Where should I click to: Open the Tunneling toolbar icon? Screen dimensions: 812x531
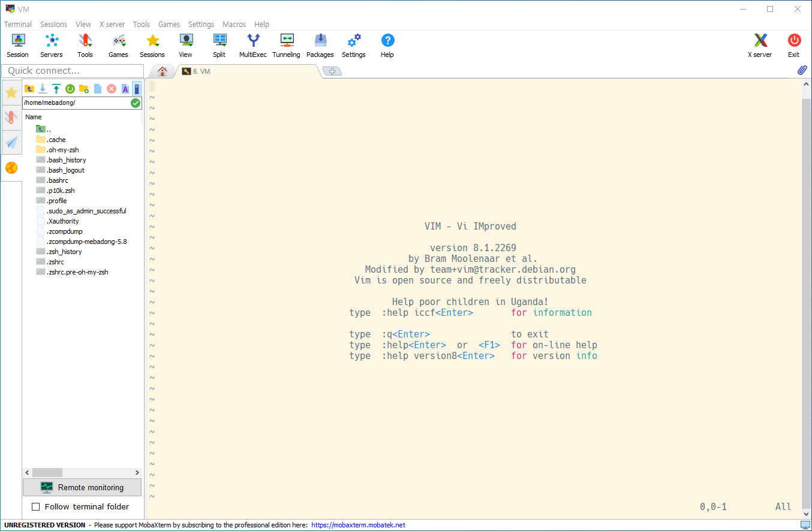click(287, 46)
